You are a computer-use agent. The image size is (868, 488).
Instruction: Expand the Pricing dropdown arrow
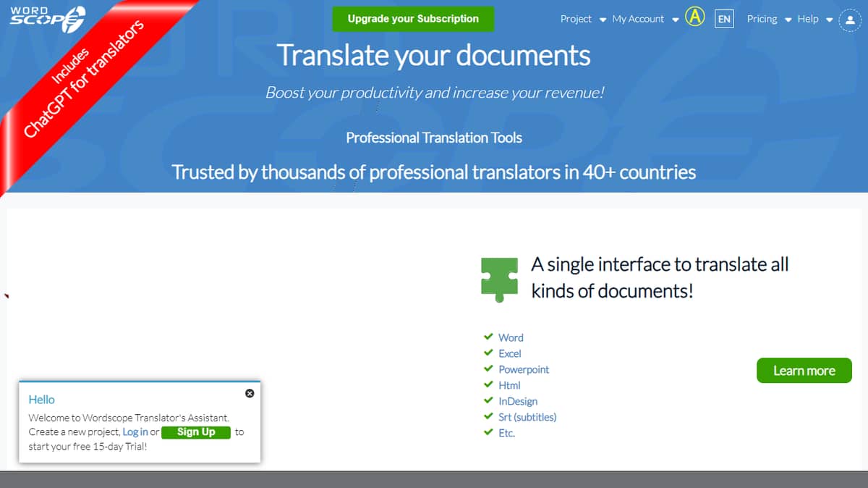[x=788, y=20]
